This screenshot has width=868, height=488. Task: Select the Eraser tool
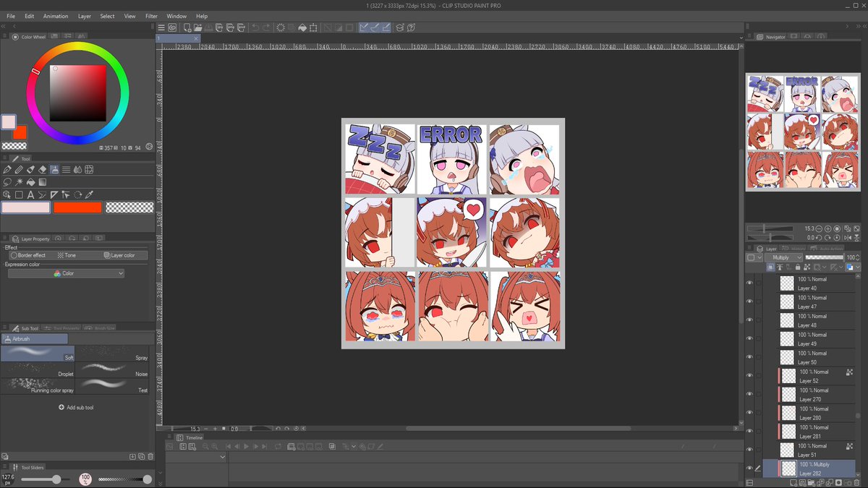point(41,169)
